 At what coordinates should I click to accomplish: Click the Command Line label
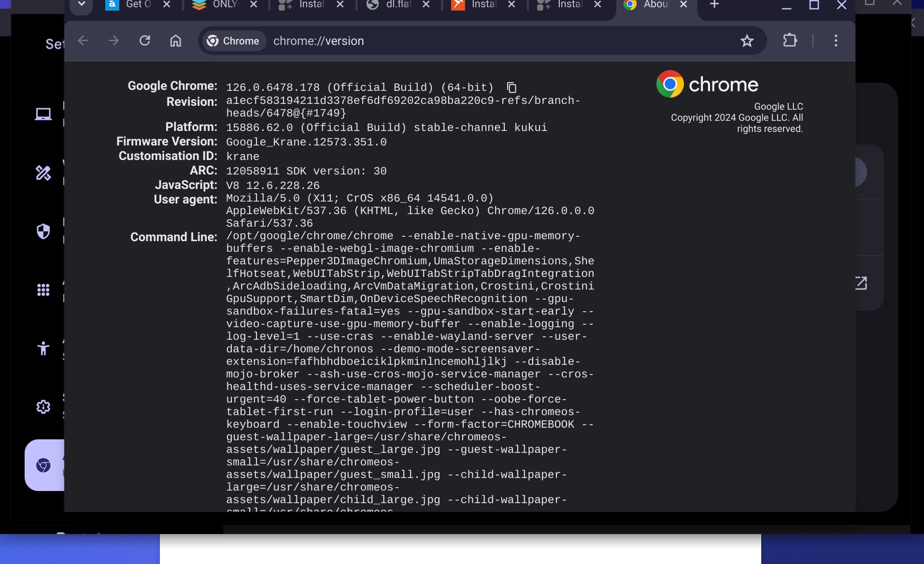(174, 237)
